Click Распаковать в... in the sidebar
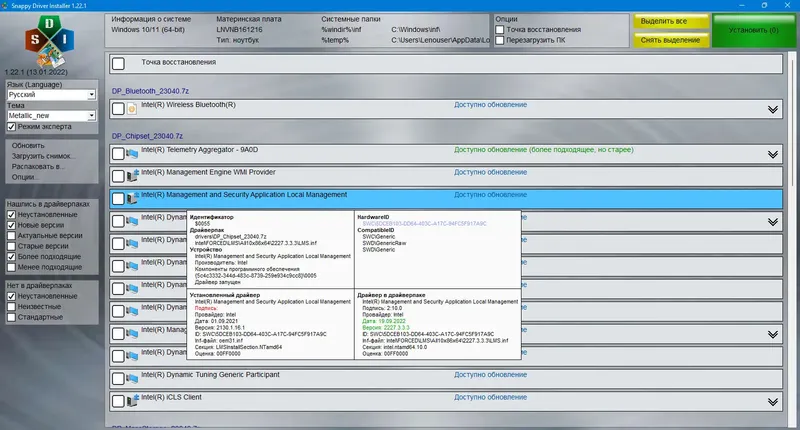This screenshot has height=430, width=800. click(38, 166)
